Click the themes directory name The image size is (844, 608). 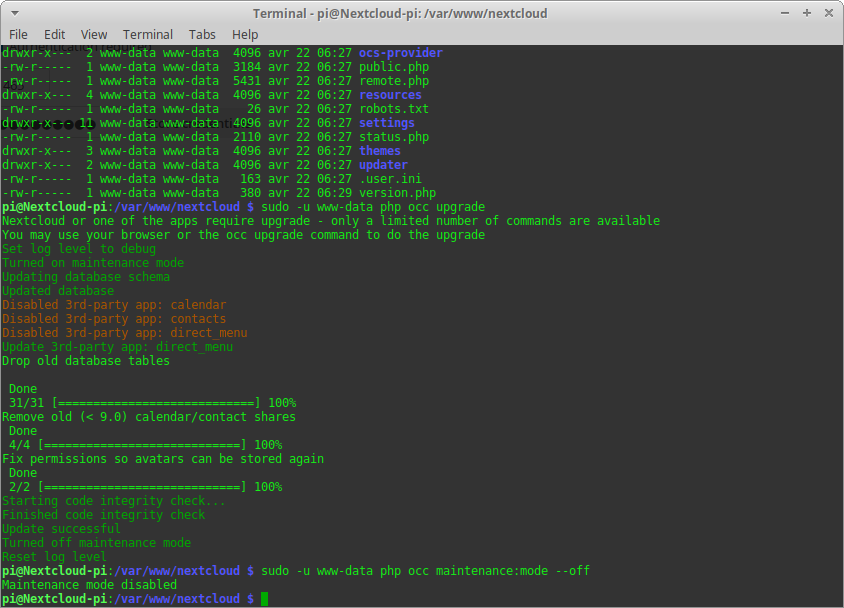coord(379,151)
